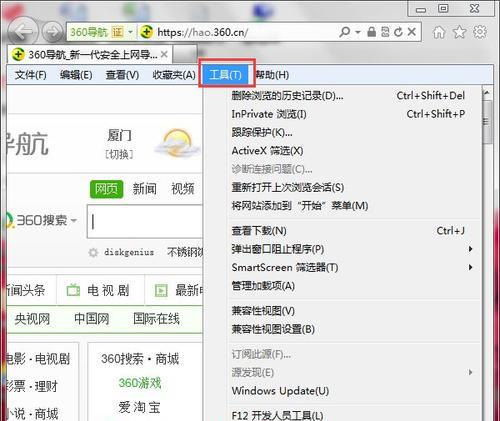Open the 帮助(H) menu
This screenshot has width=500, height=421.
point(272,75)
